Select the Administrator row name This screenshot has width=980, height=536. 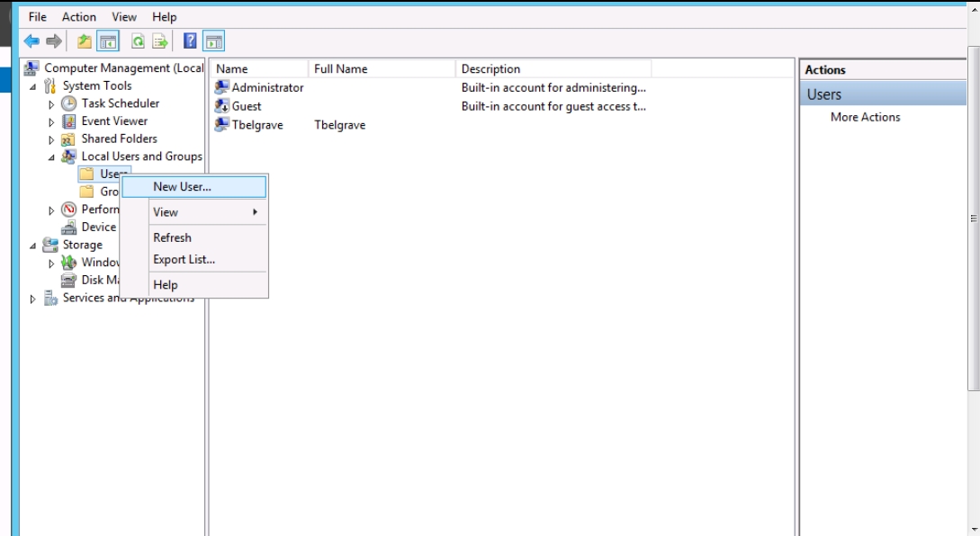point(267,87)
